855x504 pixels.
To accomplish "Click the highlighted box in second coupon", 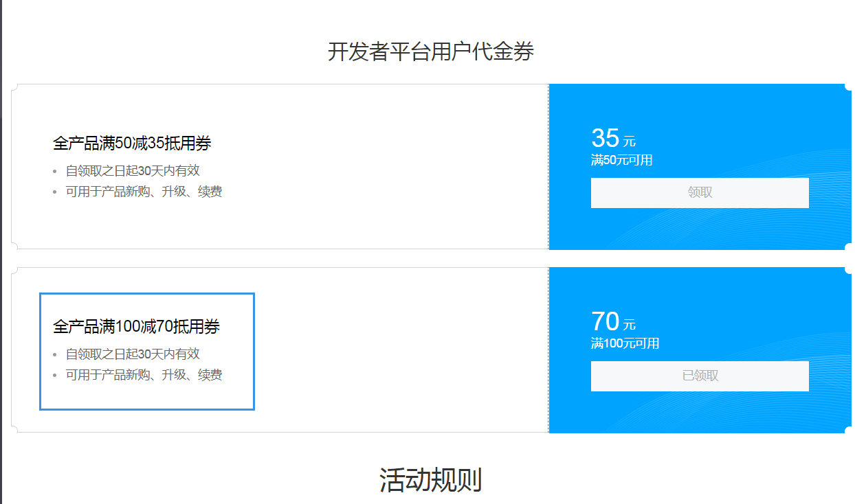I will [147, 352].
